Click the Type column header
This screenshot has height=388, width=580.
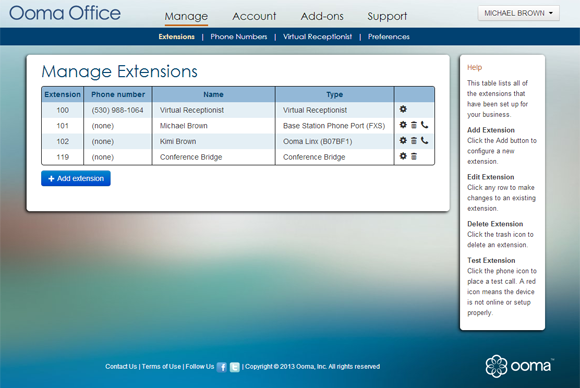tap(335, 94)
